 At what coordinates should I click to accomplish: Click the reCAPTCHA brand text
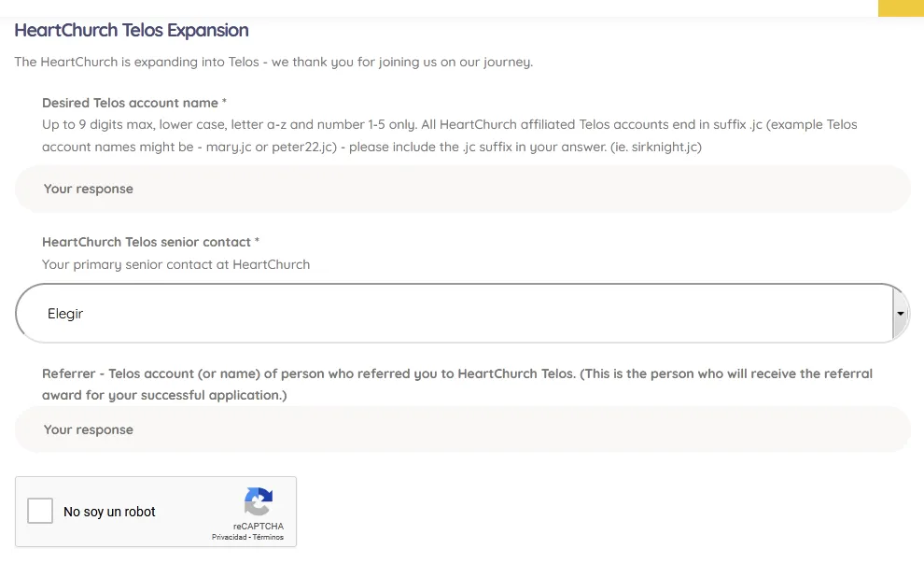[x=259, y=526]
